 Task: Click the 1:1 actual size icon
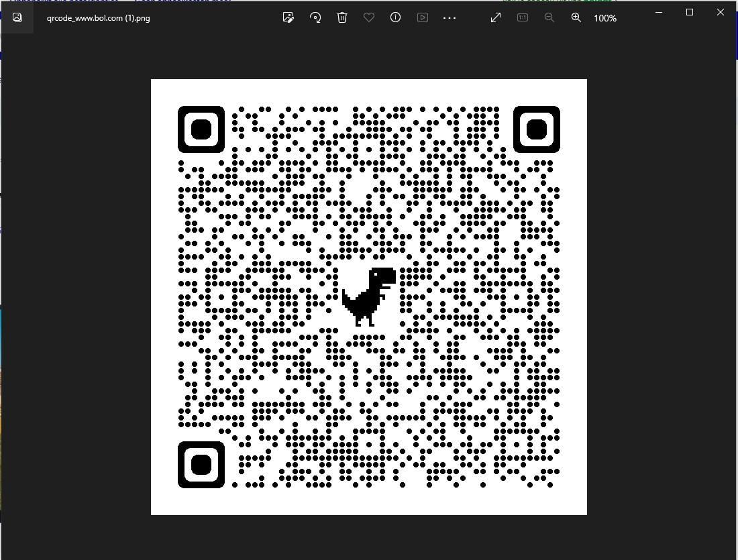pyautogui.click(x=523, y=17)
